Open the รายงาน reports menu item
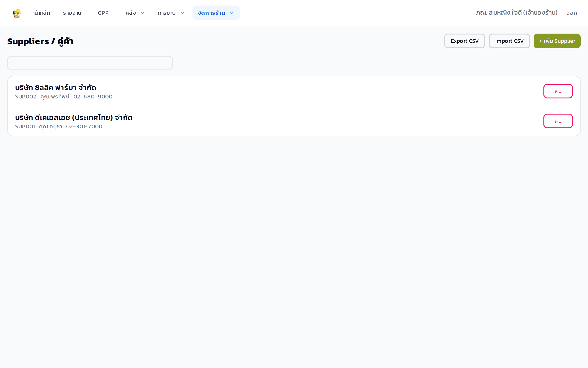Image resolution: width=588 pixels, height=368 pixels. pos(72,13)
